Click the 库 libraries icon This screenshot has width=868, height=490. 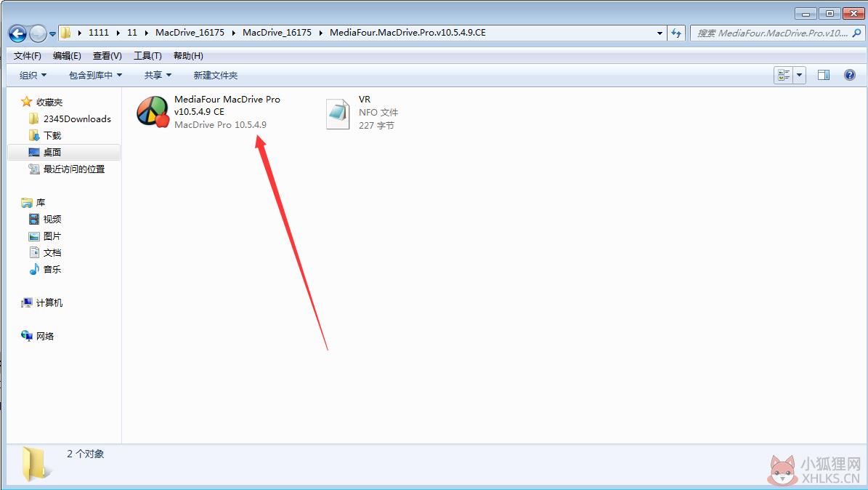tap(26, 203)
